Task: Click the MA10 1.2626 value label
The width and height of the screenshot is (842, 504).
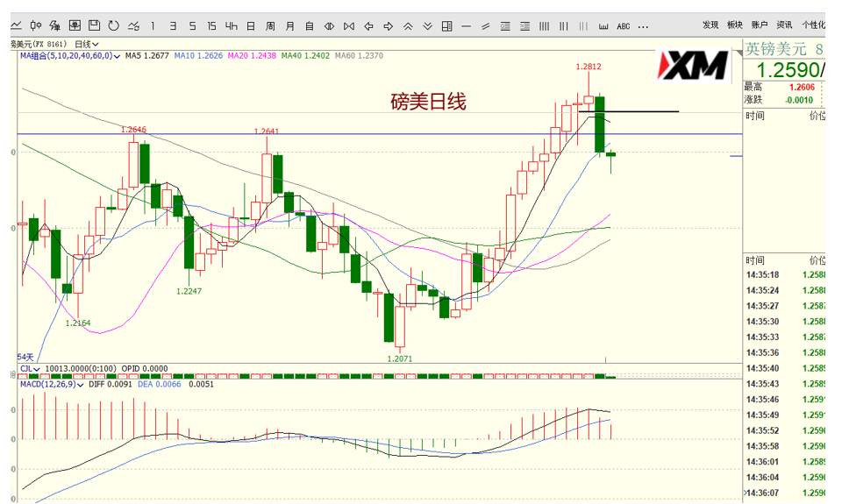Action: click(198, 55)
